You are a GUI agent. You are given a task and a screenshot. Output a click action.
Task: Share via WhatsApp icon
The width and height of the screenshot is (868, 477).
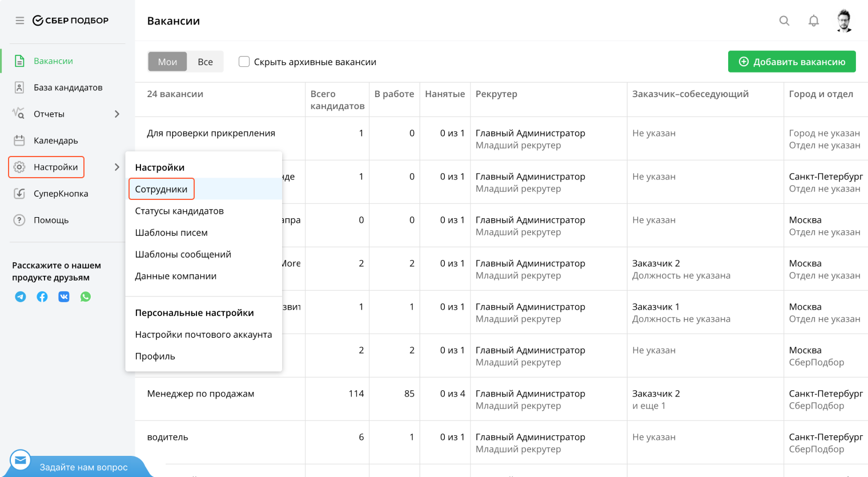pos(86,296)
